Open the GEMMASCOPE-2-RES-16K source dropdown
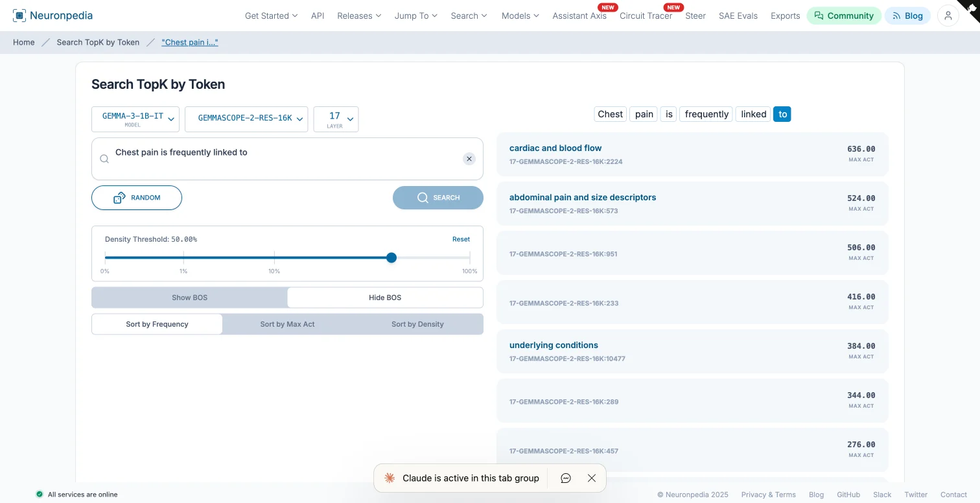Viewport: 980px width, 503px height. point(246,119)
